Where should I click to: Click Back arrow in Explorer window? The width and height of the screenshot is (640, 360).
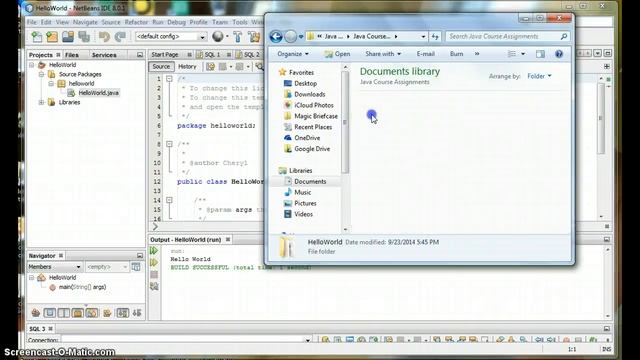276,36
